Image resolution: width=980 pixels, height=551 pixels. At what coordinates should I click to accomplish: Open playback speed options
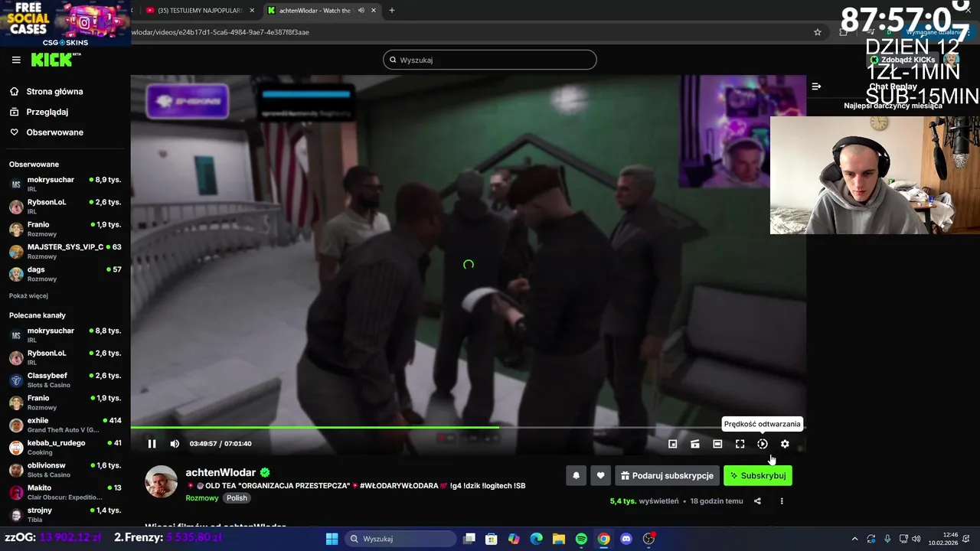click(763, 444)
